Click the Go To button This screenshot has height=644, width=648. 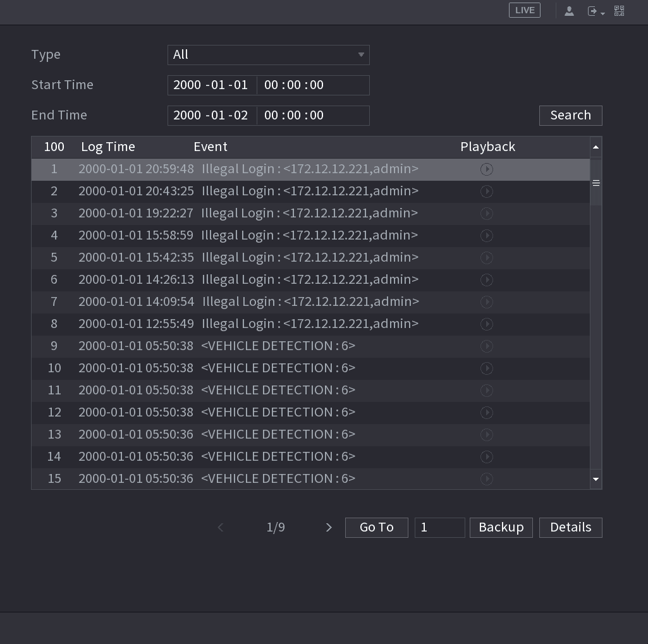pos(377,528)
